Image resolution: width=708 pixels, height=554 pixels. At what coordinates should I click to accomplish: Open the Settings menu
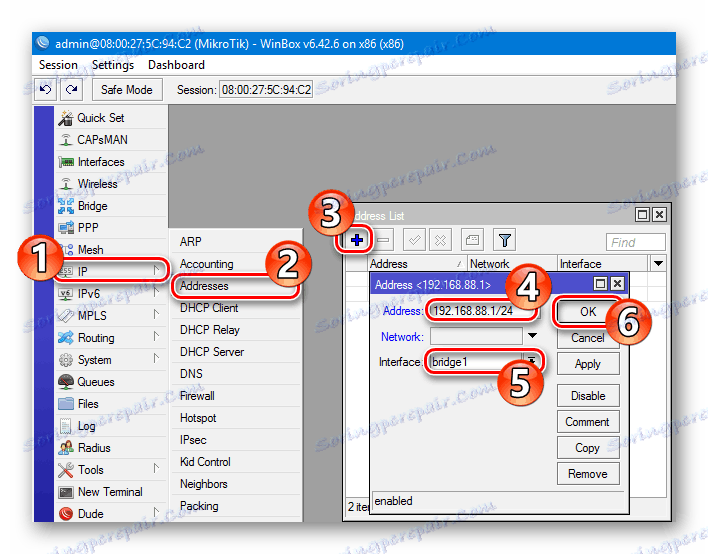[113, 65]
